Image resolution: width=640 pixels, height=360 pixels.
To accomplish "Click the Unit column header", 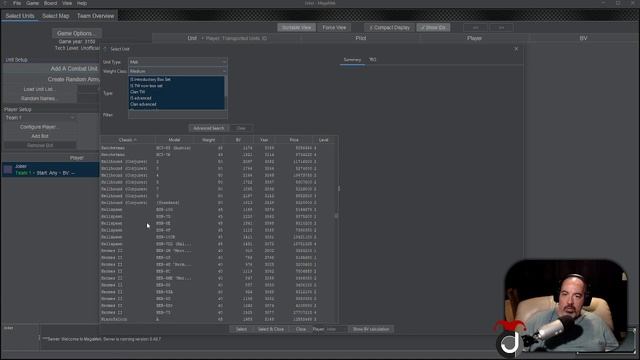I will click(x=227, y=38).
